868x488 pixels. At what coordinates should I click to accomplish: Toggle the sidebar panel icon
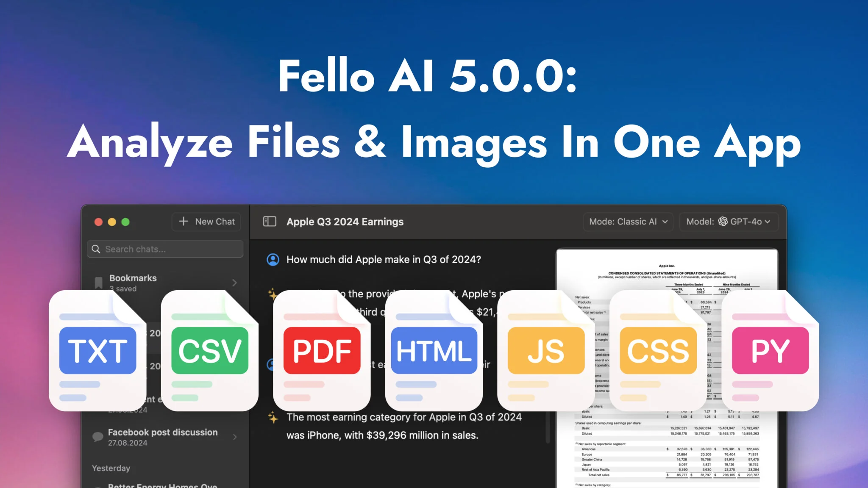click(x=270, y=222)
